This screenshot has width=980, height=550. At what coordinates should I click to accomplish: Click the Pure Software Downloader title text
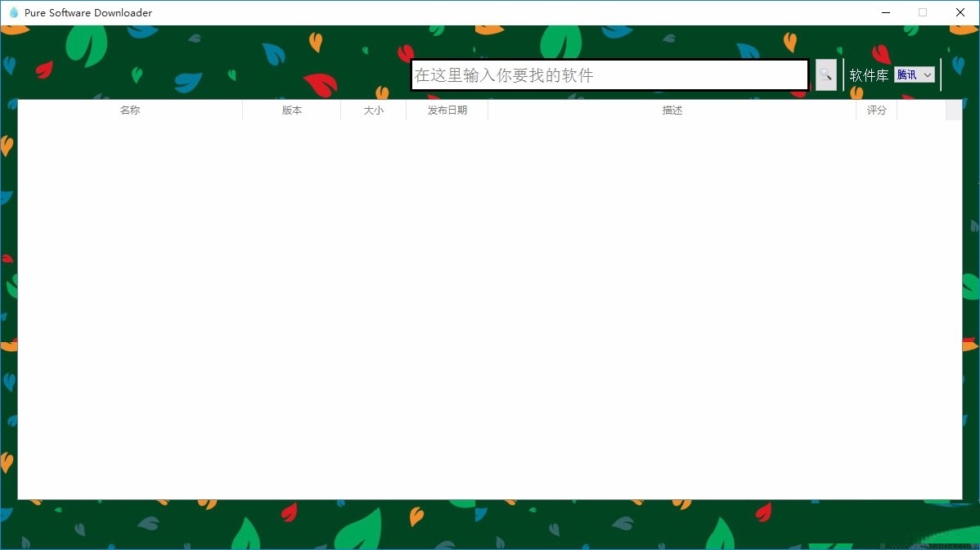click(x=88, y=12)
